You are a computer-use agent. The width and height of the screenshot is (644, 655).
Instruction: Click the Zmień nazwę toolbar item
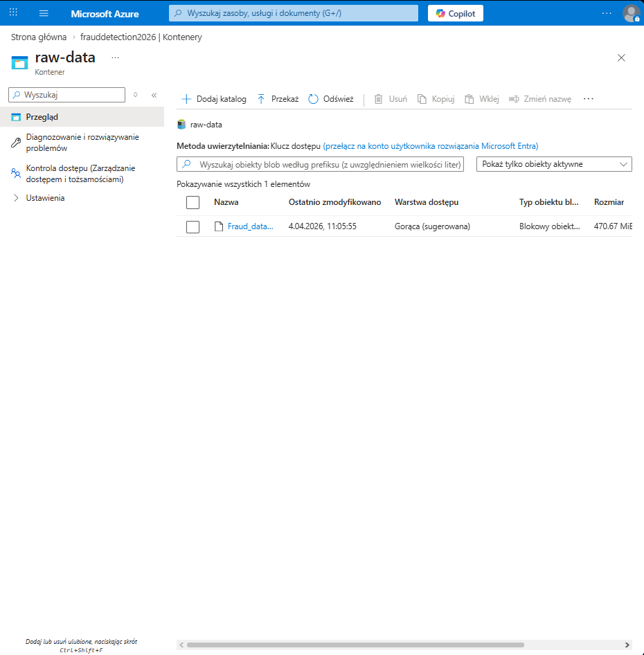(540, 99)
